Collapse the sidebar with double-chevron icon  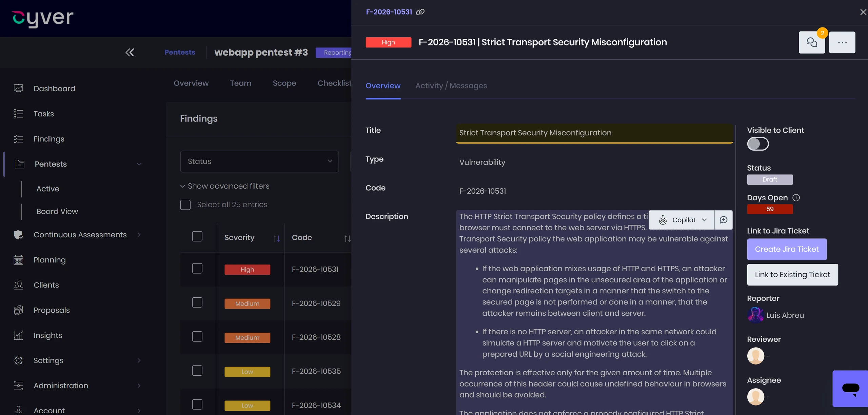(x=130, y=52)
